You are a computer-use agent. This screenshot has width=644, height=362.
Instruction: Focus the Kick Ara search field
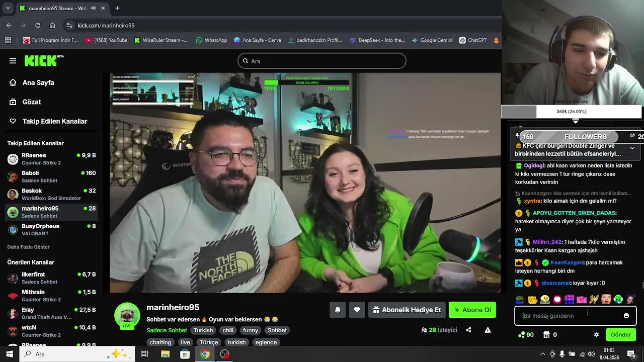(x=322, y=61)
